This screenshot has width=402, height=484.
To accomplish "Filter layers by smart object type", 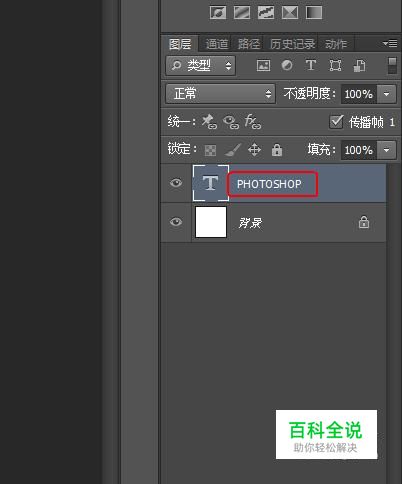I will (359, 66).
